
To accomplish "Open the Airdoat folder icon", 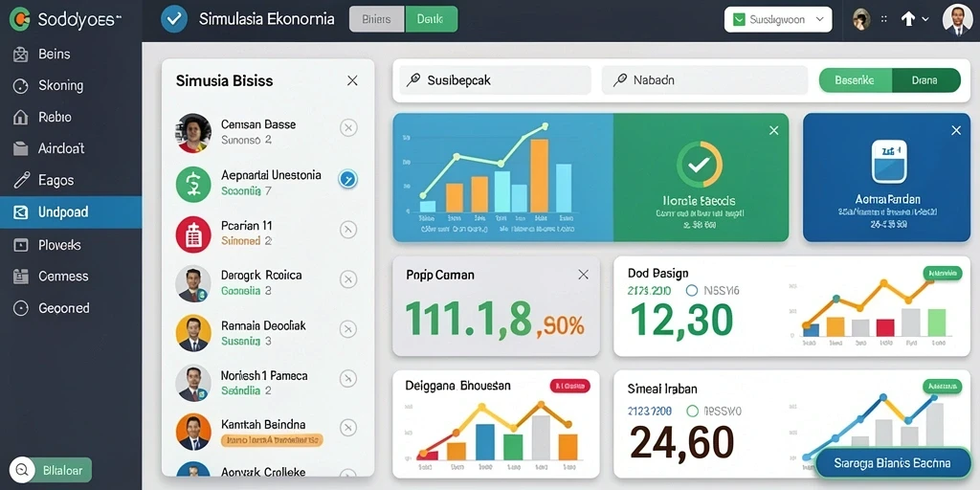I will point(21,148).
